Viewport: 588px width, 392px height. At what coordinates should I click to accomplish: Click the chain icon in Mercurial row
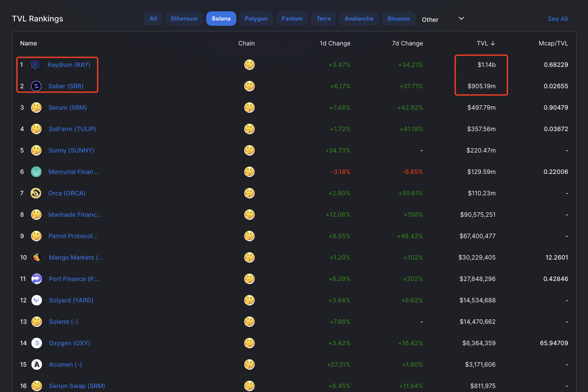point(249,172)
